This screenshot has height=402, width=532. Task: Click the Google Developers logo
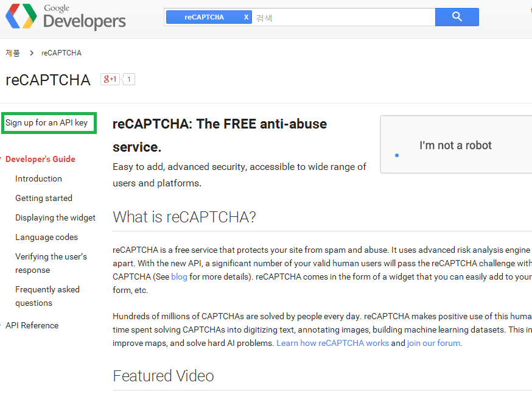coord(65,17)
